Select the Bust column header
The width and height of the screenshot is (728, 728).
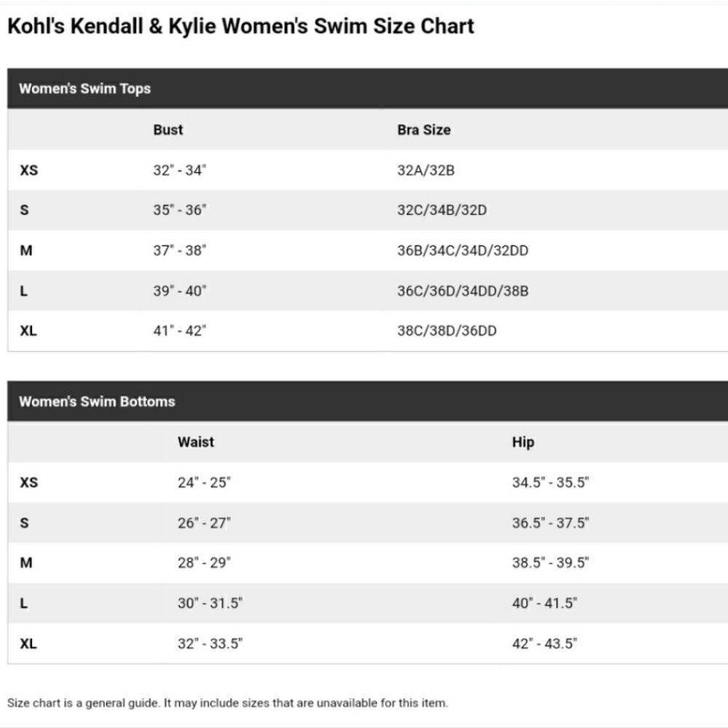point(168,130)
